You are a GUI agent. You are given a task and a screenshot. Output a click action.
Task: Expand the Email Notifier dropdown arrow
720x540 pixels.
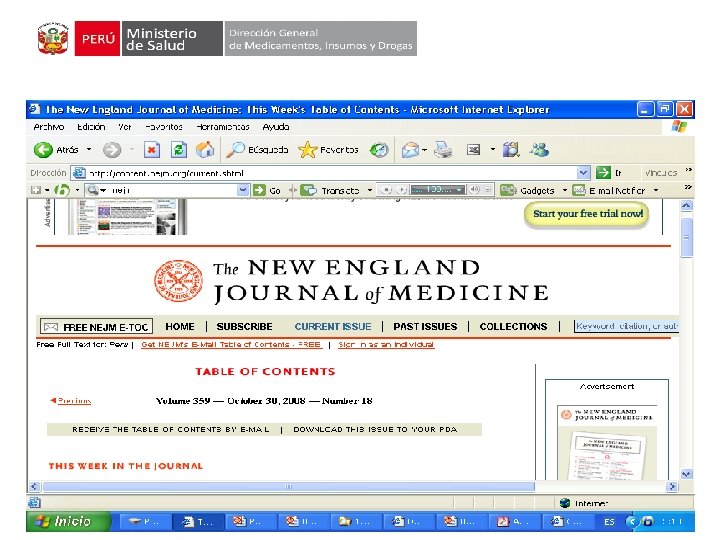click(656, 190)
